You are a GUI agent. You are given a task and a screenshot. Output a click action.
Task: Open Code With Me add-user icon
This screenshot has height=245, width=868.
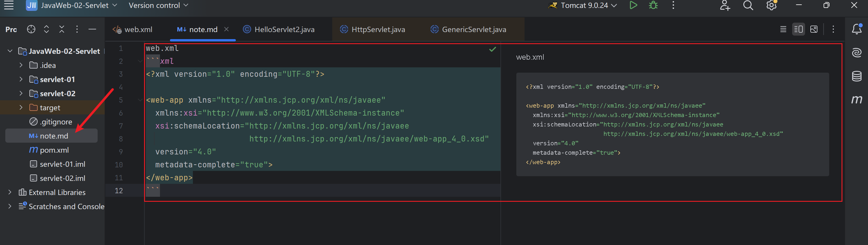coord(725,5)
